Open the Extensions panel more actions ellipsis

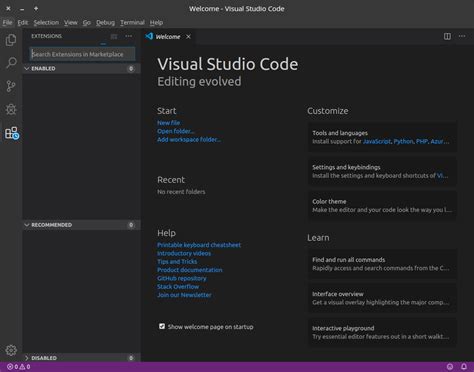129,36
